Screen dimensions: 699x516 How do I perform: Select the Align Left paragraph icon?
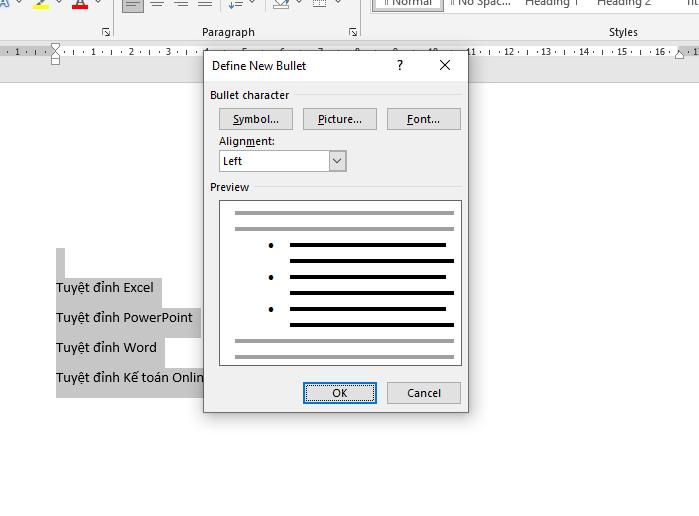(x=133, y=5)
